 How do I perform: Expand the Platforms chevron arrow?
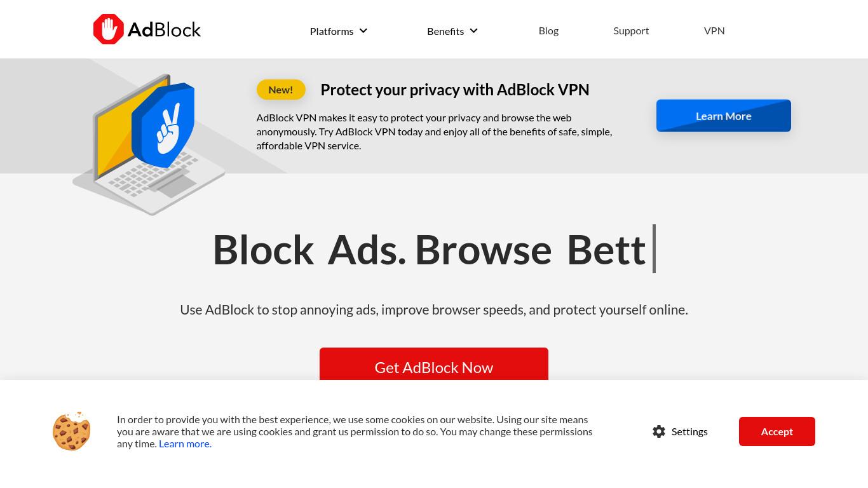coord(363,30)
